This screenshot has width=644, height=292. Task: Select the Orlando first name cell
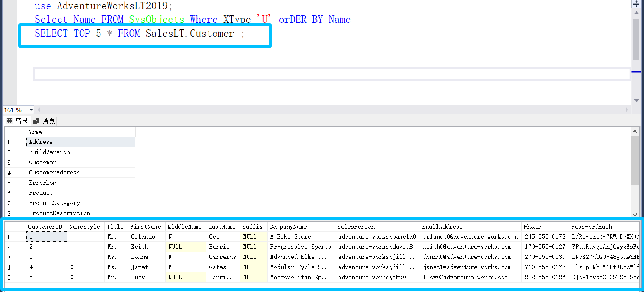147,236
